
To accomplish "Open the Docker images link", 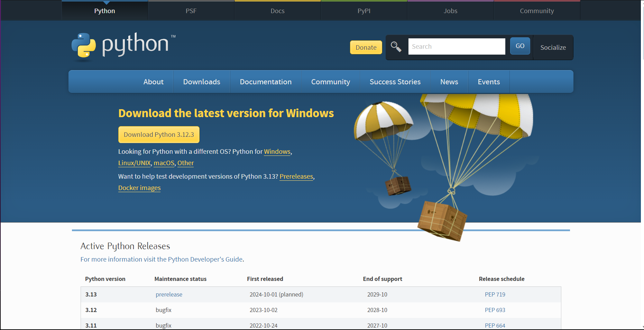I will click(139, 188).
